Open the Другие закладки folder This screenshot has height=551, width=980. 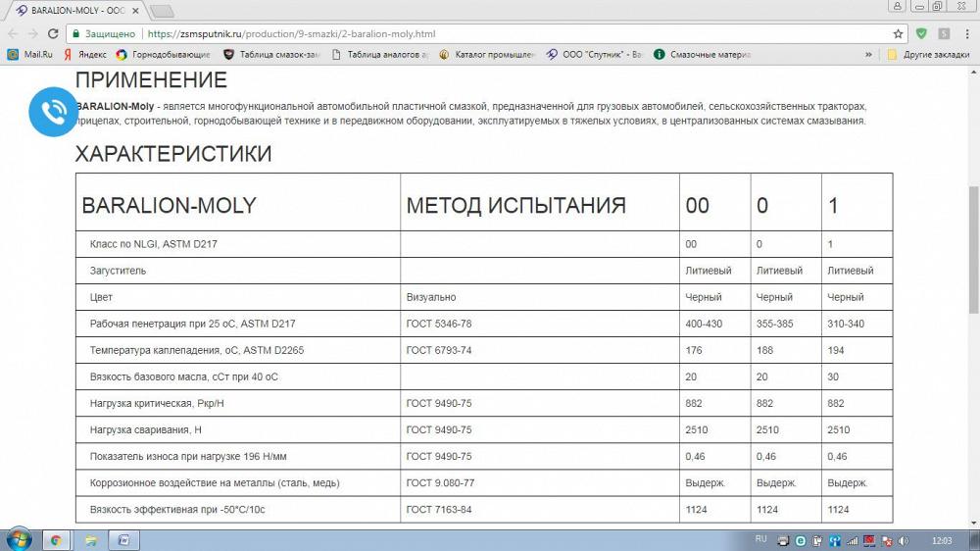pos(929,54)
